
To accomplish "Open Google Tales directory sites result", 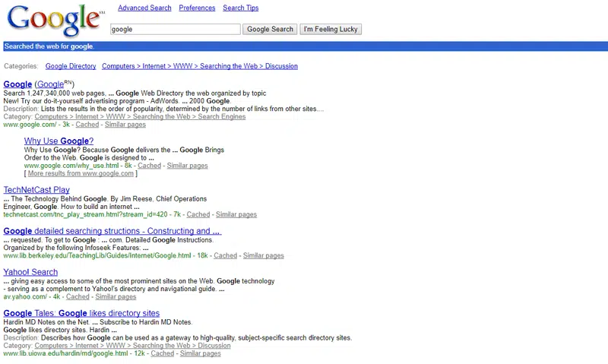I will pyautogui.click(x=81, y=313).
